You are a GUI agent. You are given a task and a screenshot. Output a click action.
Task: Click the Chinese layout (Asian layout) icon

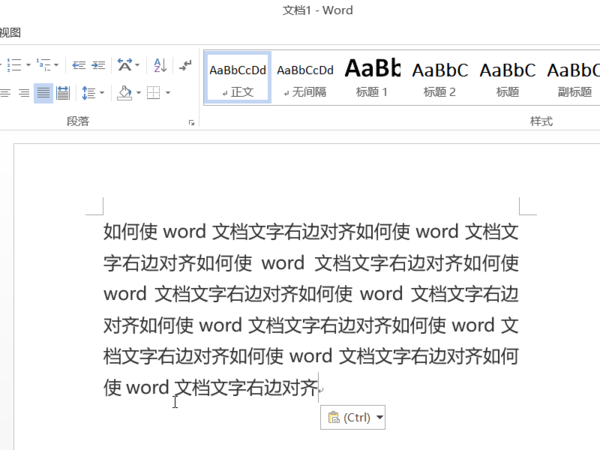[x=124, y=65]
